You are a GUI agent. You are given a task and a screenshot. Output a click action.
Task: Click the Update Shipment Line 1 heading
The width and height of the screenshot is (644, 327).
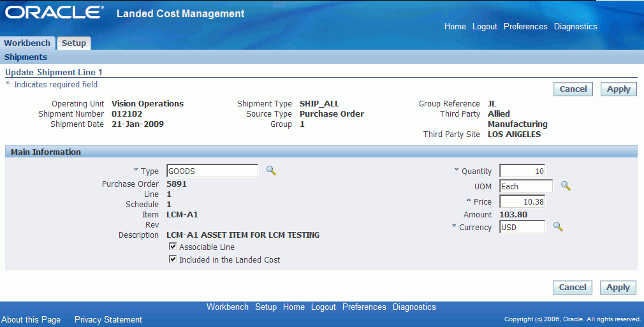click(x=54, y=72)
